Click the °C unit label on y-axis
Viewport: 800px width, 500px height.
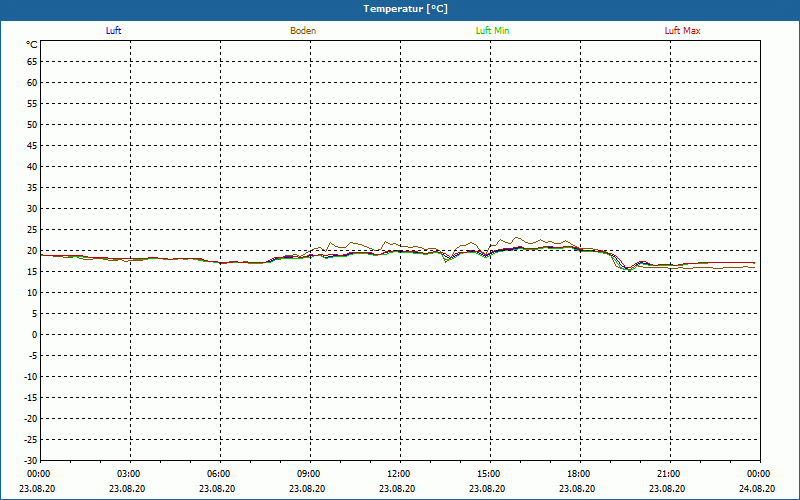(32, 45)
